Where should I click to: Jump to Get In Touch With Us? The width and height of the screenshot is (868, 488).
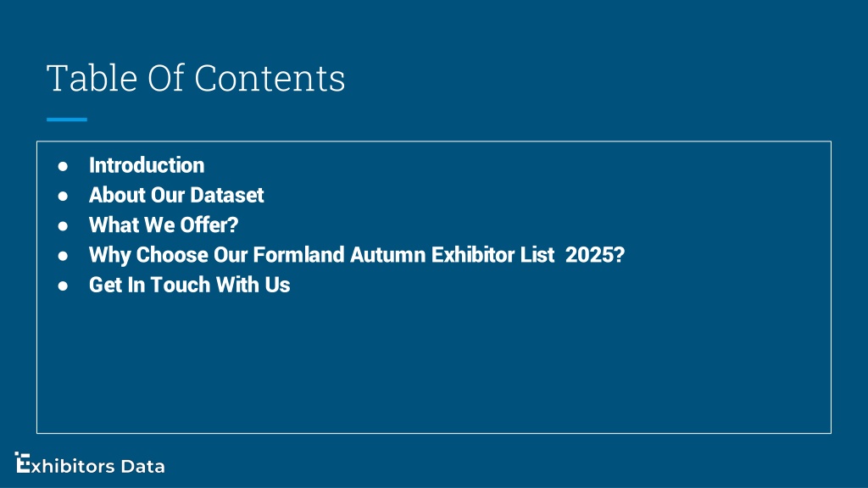tap(190, 285)
